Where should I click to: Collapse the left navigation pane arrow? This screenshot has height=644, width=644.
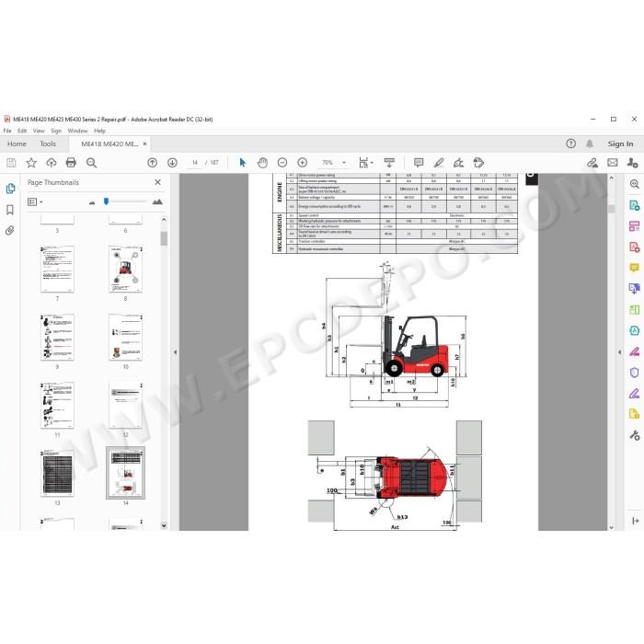click(x=176, y=352)
